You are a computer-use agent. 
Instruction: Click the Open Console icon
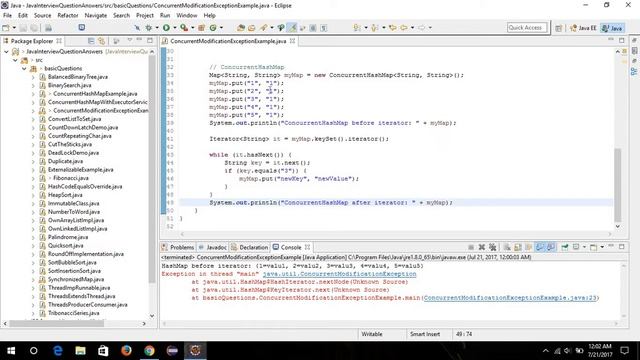593,247
